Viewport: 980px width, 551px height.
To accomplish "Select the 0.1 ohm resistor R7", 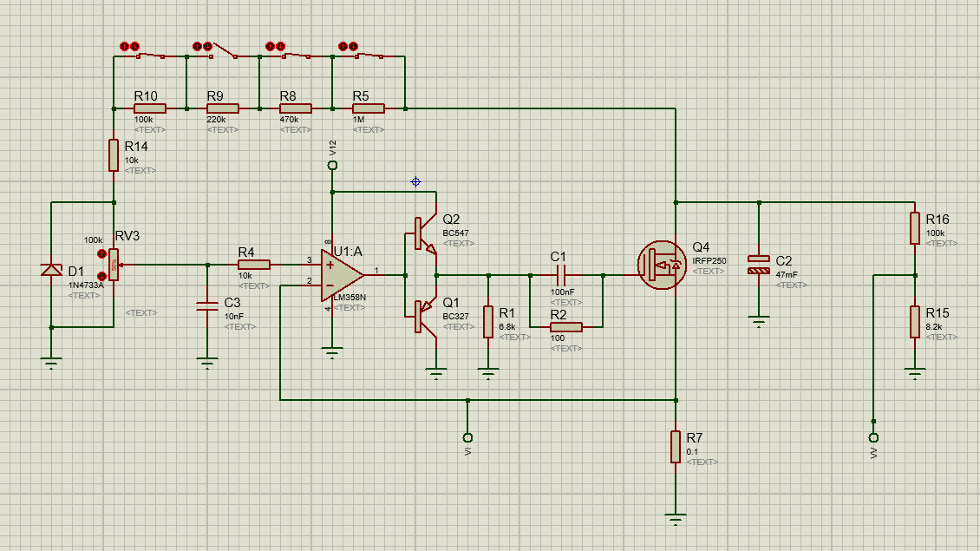I will 675,446.
